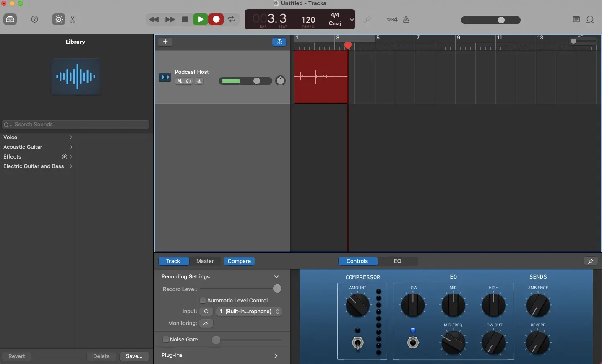Turn on the Noise Gate
602x364 pixels.
tap(166, 340)
